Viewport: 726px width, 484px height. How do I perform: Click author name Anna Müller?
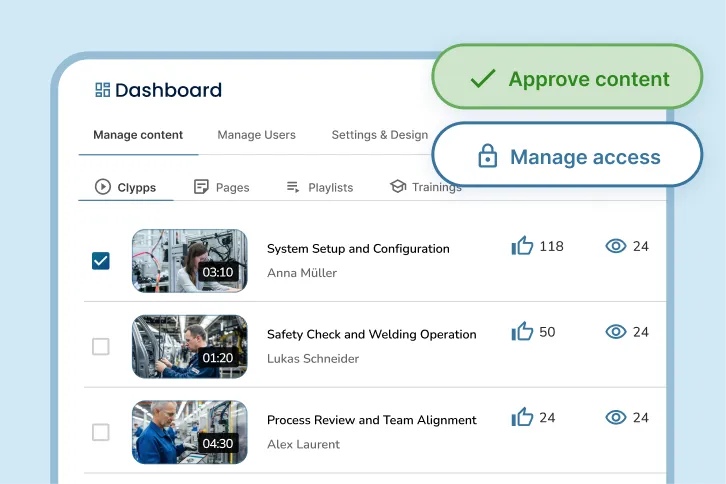(x=302, y=273)
